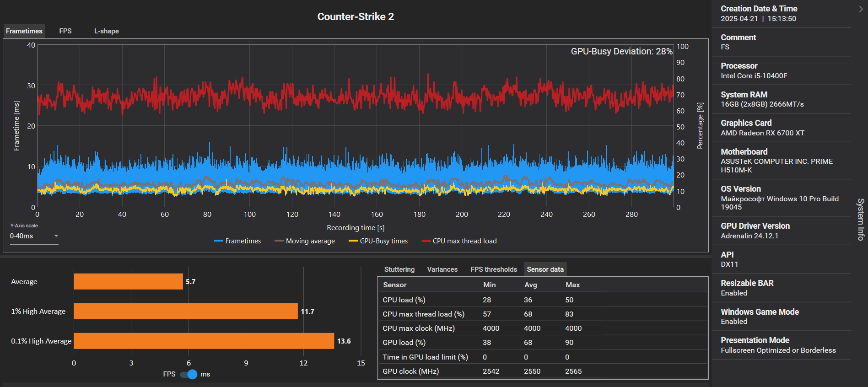Click the '11.7' bar value label
Image resolution: width=868 pixels, height=387 pixels.
pos(307,312)
